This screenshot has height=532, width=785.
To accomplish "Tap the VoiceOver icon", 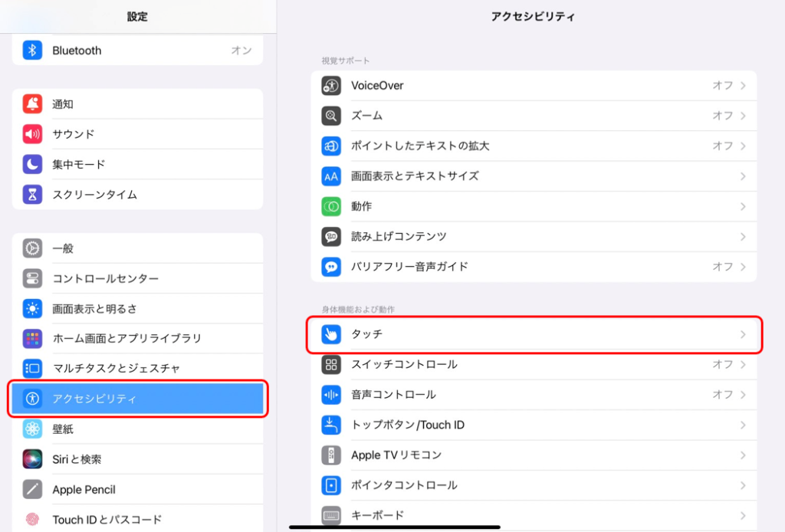I will tap(331, 86).
